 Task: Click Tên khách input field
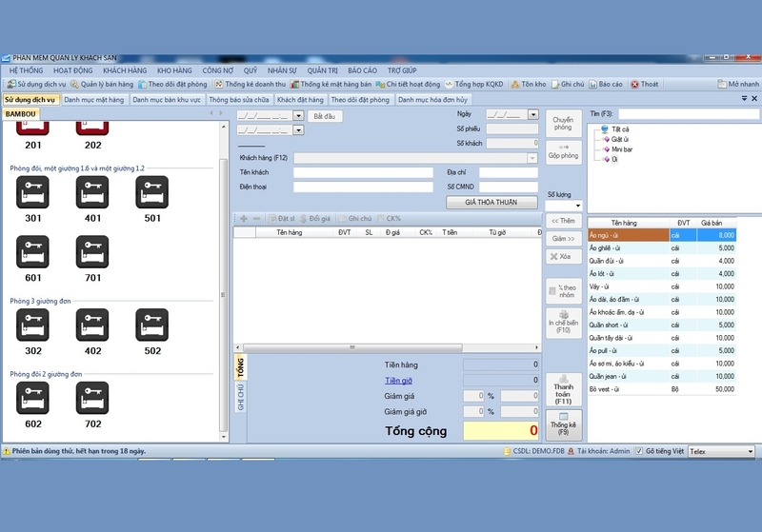click(363, 173)
